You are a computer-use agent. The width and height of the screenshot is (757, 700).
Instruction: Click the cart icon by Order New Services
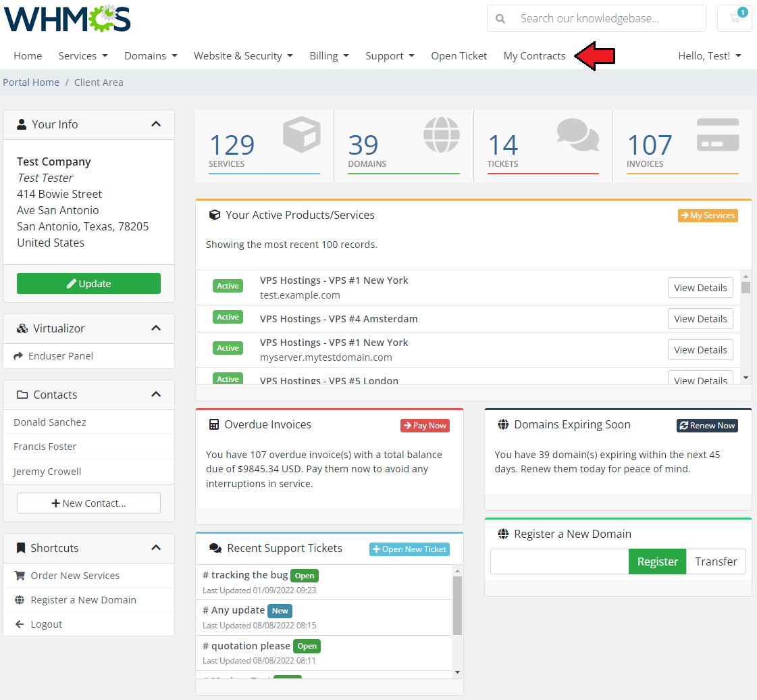click(20, 576)
